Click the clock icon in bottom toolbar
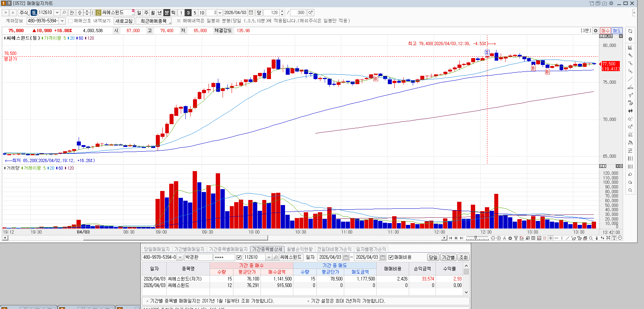The width and height of the screenshot is (644, 309). tap(620, 238)
